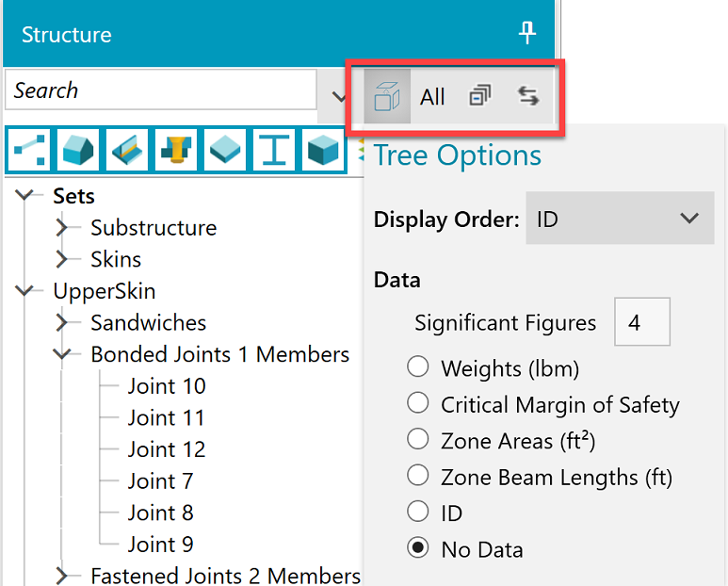Screen dimensions: 728x586
Task: Open Tree Options cube icon
Action: point(387,96)
